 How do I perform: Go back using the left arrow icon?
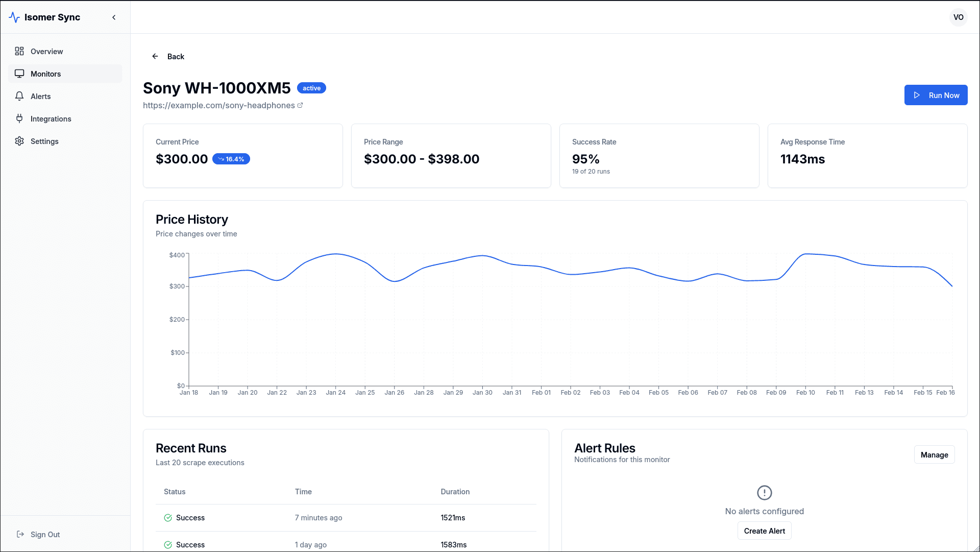pyautogui.click(x=155, y=57)
